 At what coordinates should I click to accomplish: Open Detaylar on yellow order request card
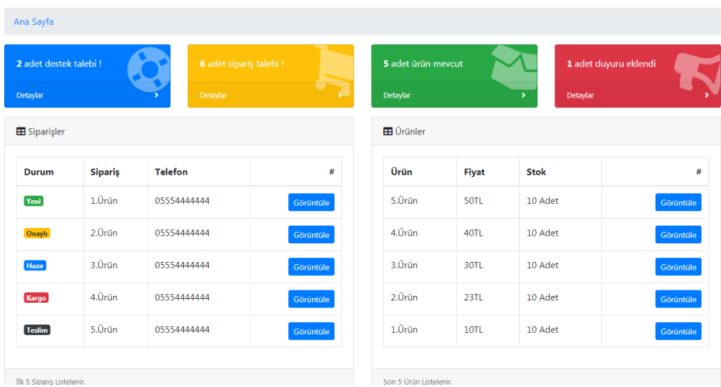coord(213,95)
